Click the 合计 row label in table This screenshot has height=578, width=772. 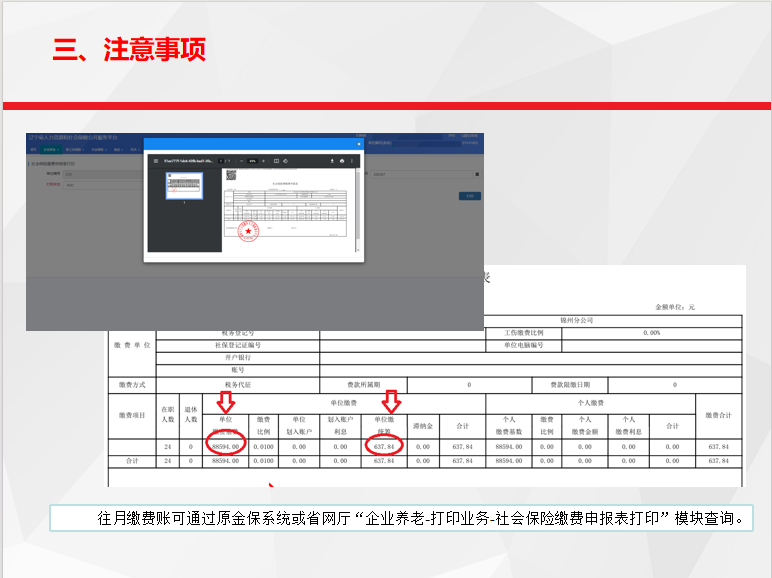coord(132,461)
